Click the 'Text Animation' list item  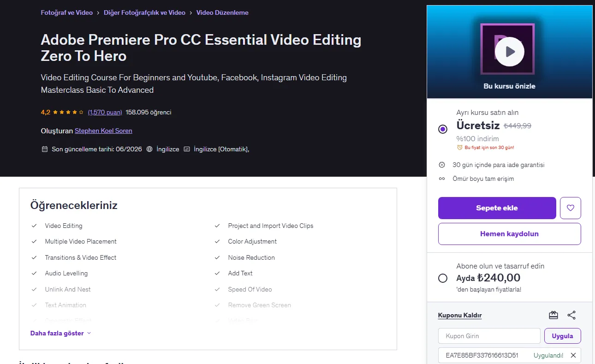click(65, 305)
